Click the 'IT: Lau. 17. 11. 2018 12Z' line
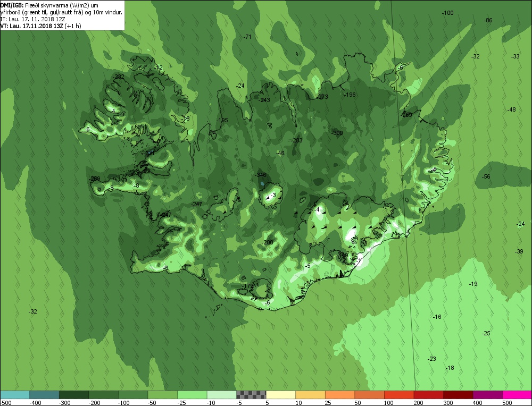 pyautogui.click(x=32, y=19)
